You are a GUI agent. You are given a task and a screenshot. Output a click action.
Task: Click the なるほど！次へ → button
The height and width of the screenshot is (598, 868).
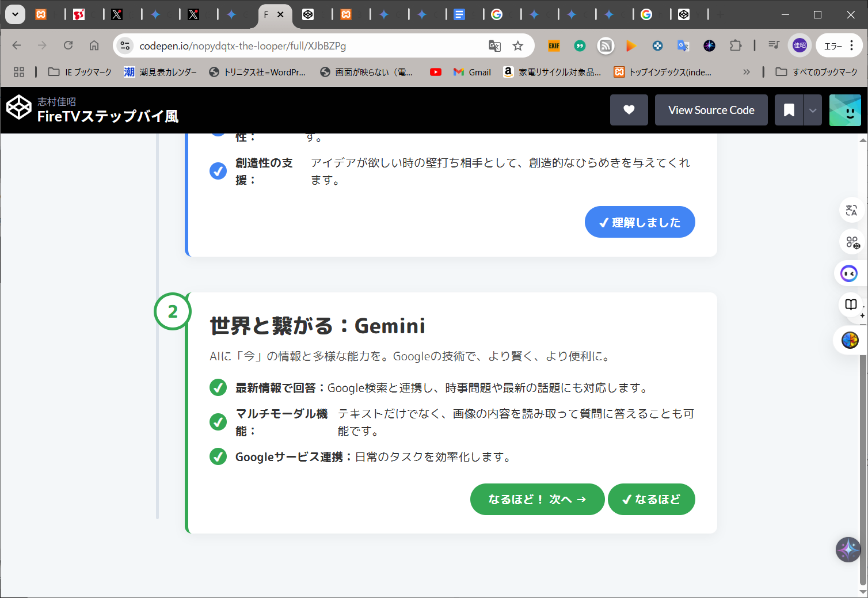point(538,500)
